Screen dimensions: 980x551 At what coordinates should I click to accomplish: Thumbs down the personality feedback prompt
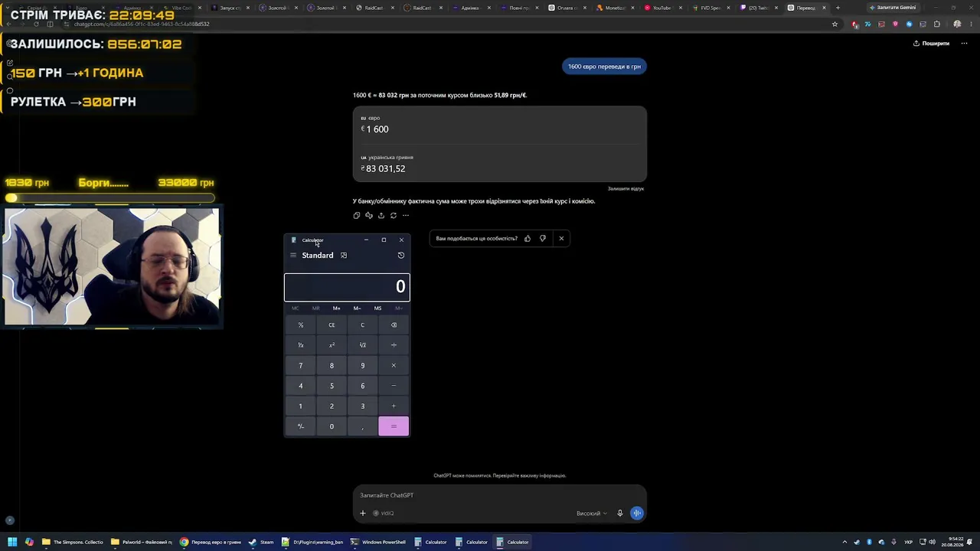click(543, 239)
